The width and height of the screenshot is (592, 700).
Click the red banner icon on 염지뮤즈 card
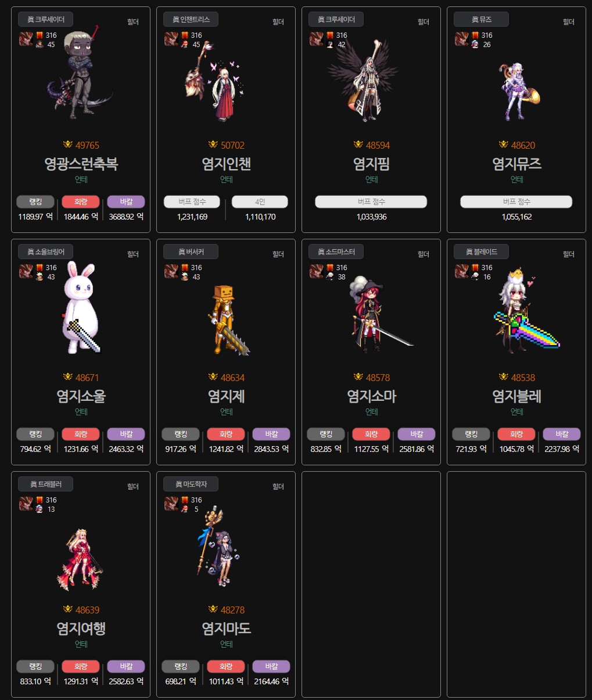tap(475, 35)
